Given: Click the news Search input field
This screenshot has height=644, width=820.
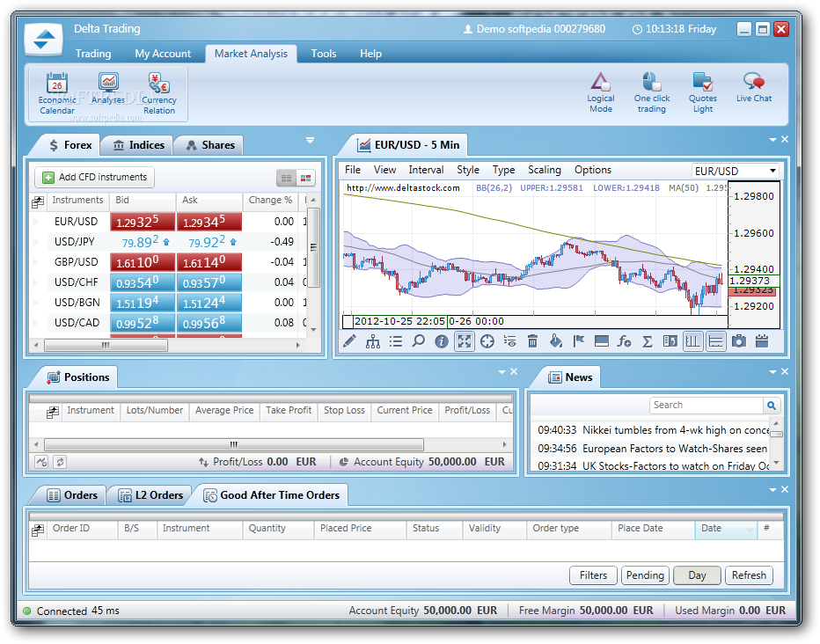Looking at the screenshot, I should click(706, 405).
